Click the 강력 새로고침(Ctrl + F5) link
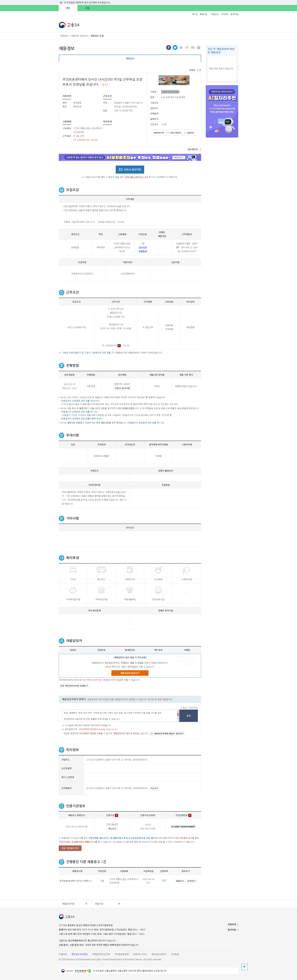The width and height of the screenshot is (297, 980). (137, 177)
